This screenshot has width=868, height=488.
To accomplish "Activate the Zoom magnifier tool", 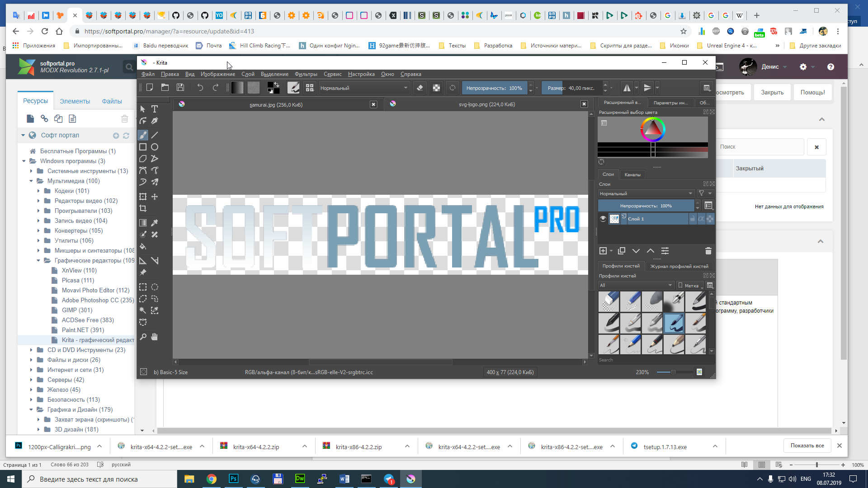I will click(x=143, y=337).
